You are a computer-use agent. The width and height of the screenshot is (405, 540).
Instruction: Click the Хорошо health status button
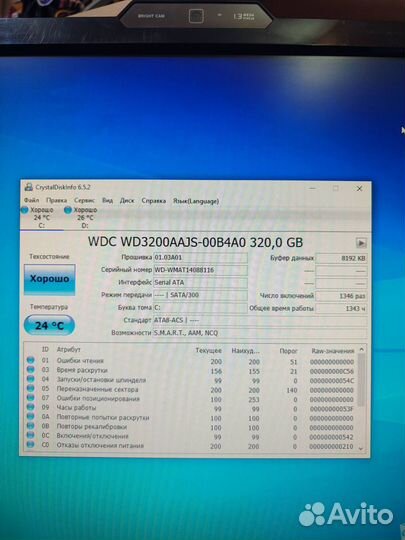pyautogui.click(x=50, y=279)
